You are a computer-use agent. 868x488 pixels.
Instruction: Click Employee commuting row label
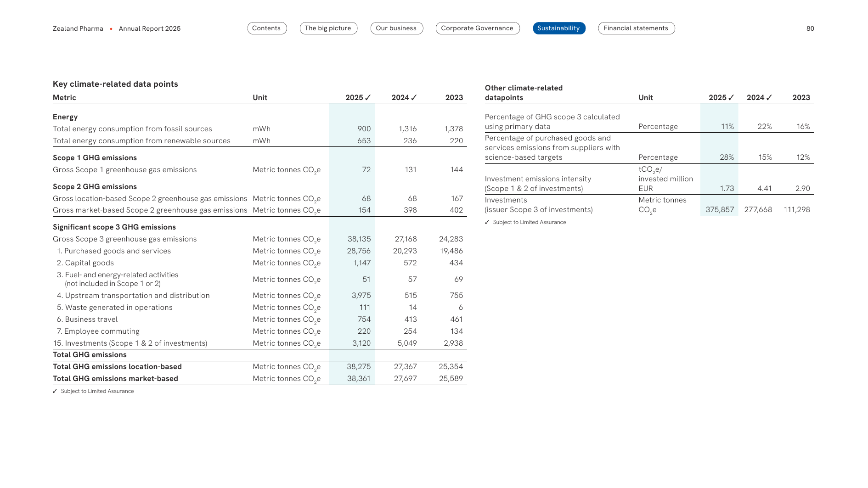(98, 331)
